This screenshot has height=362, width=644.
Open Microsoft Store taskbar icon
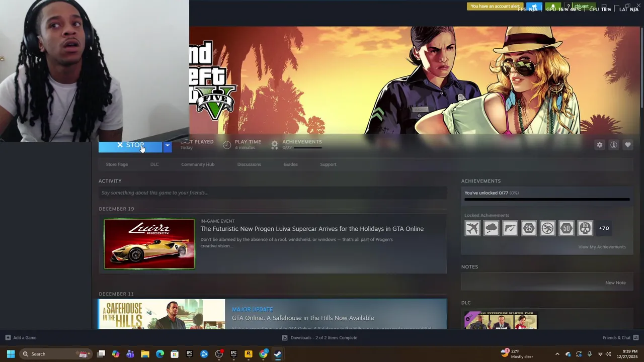point(175,354)
